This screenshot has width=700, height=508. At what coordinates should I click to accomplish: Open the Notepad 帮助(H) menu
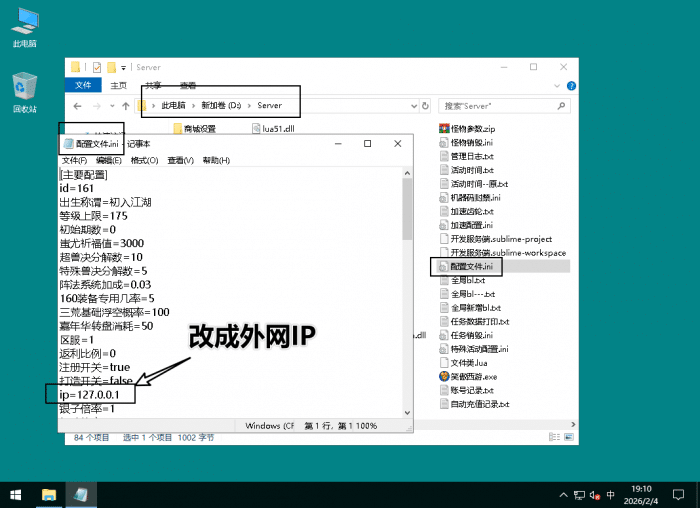pyautogui.click(x=216, y=160)
